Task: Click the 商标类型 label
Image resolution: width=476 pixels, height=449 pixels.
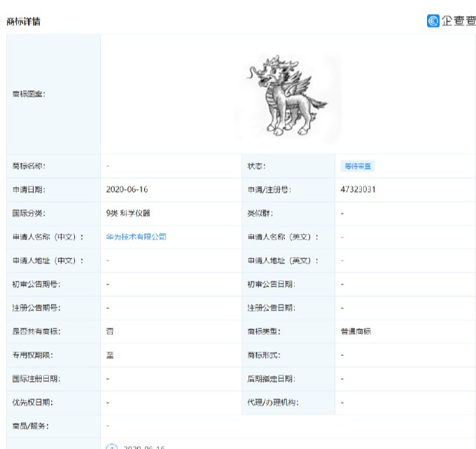Action: [264, 331]
